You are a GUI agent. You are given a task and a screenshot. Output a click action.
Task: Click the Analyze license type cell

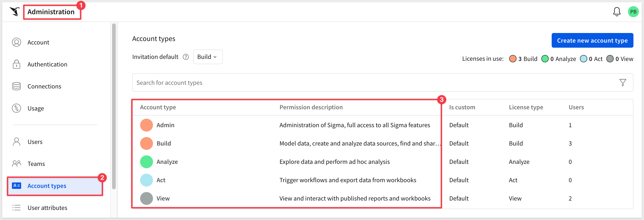tap(519, 162)
